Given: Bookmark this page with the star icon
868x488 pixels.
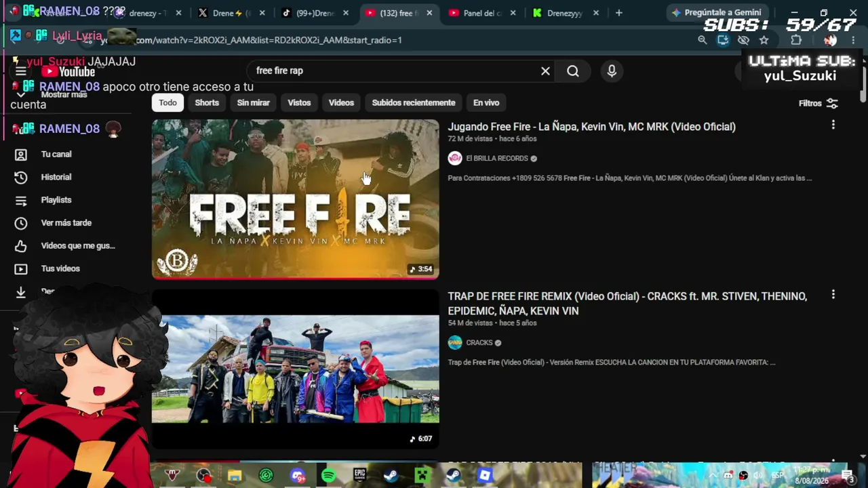Looking at the screenshot, I should coord(764,40).
